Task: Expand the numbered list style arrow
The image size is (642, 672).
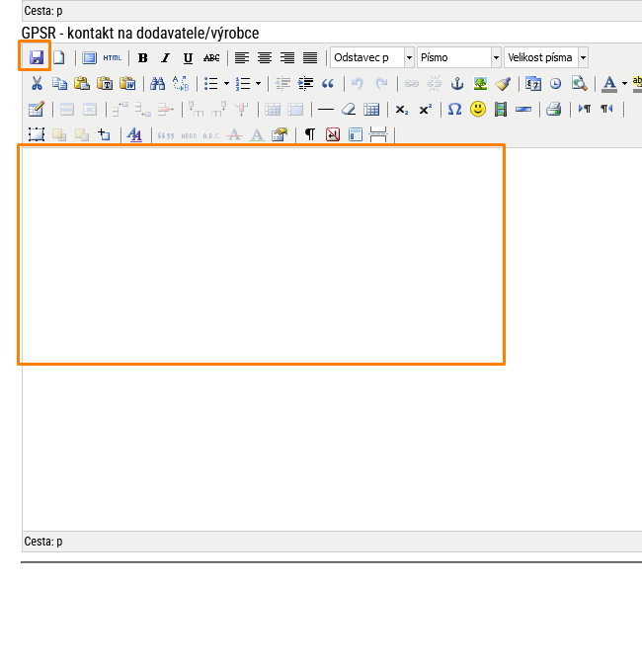Action: (x=258, y=83)
